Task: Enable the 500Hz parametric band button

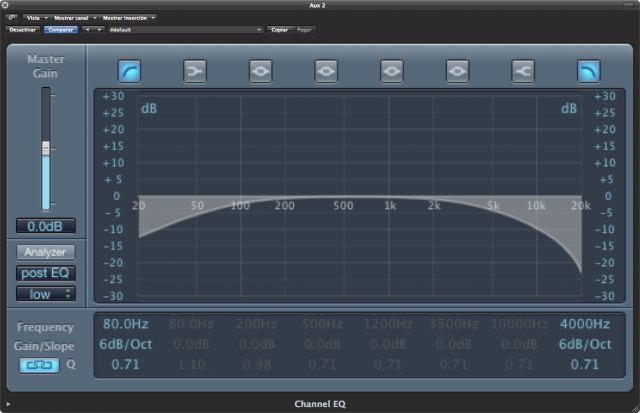Action: pos(326,71)
